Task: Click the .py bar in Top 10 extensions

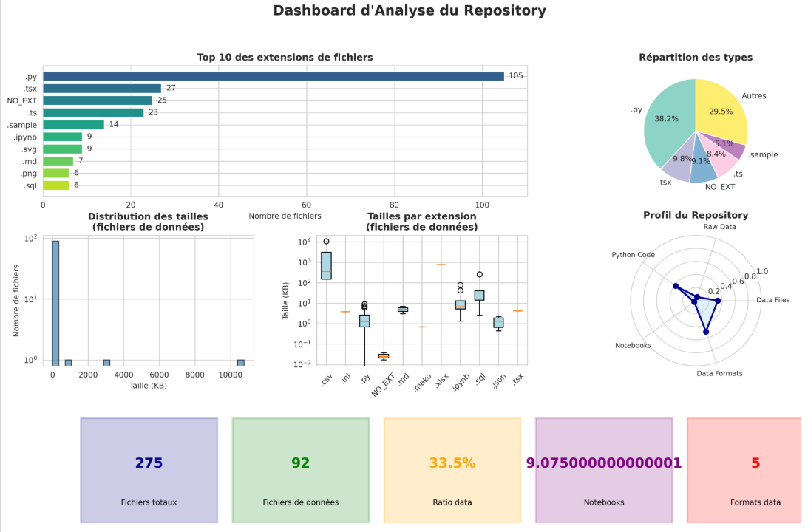Action: coord(274,76)
